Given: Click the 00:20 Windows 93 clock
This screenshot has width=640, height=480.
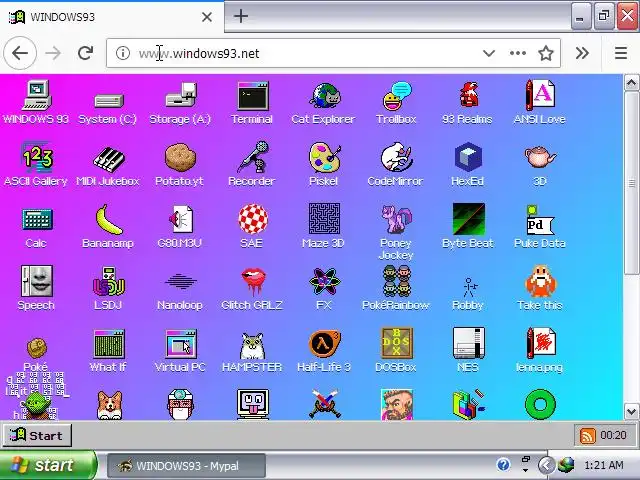Looking at the screenshot, I should [x=613, y=436].
